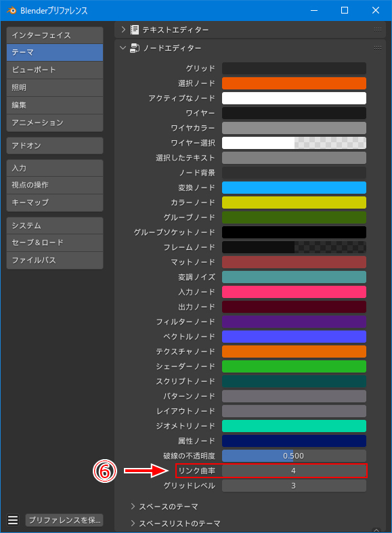
Task: Click the orange テクスチャノード swatch
Action: click(x=295, y=351)
